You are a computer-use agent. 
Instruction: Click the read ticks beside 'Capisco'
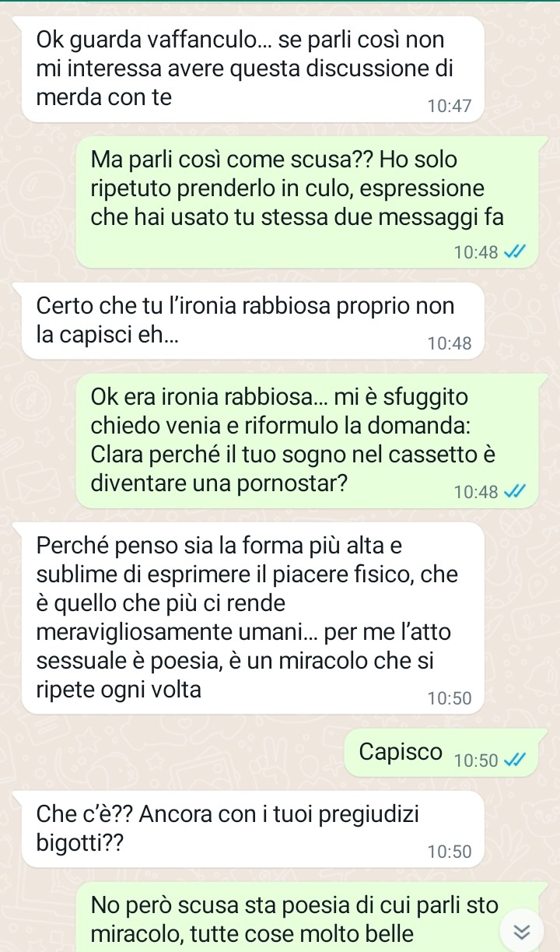pos(515,761)
